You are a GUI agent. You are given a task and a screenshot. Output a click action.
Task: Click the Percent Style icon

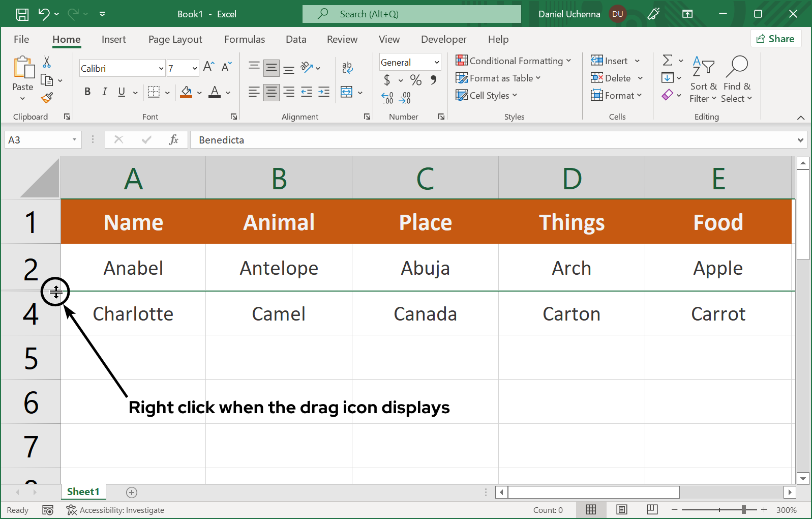point(415,80)
